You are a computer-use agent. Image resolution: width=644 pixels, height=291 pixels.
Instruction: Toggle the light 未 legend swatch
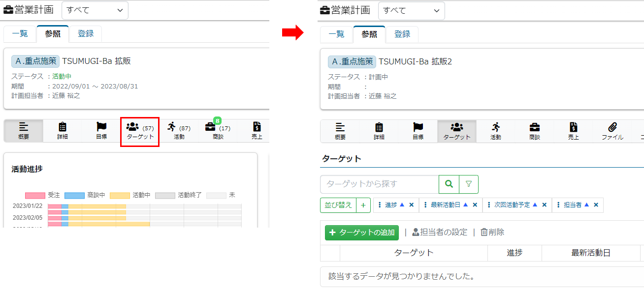(x=216, y=195)
